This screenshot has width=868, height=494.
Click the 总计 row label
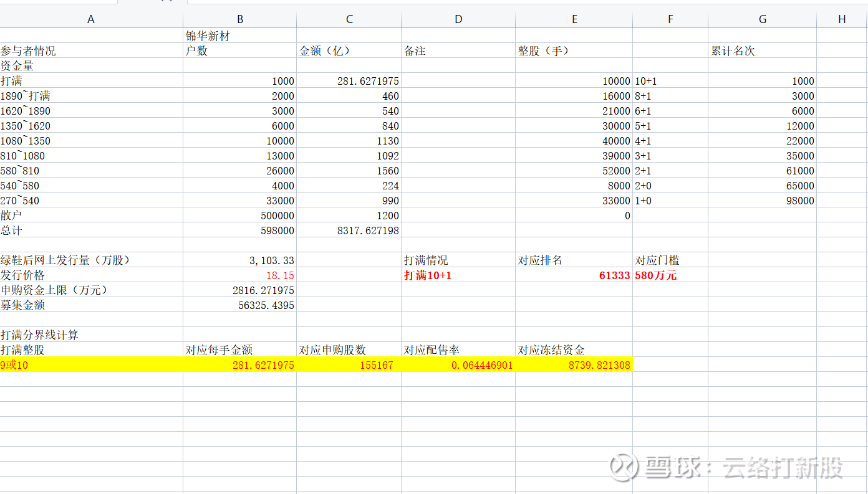pos(91,230)
